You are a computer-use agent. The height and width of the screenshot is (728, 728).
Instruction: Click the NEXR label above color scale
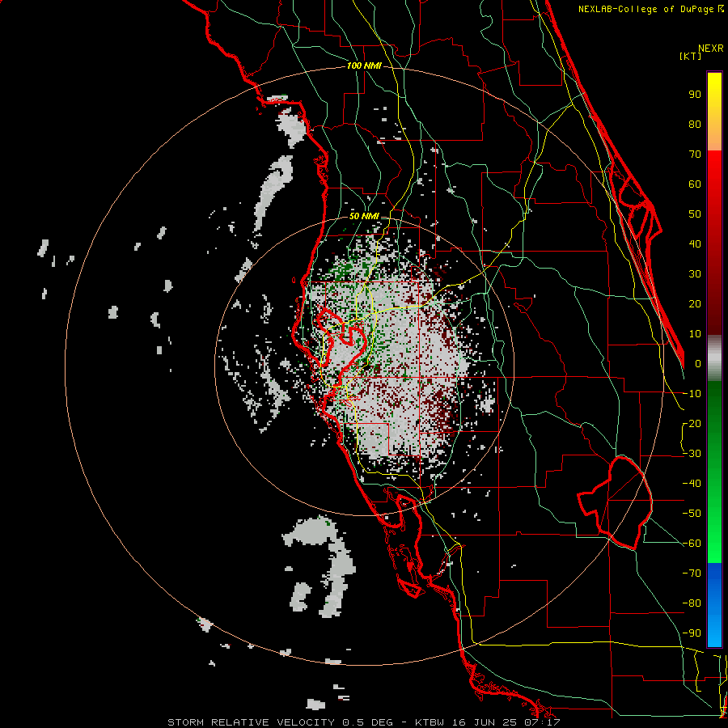tap(711, 49)
